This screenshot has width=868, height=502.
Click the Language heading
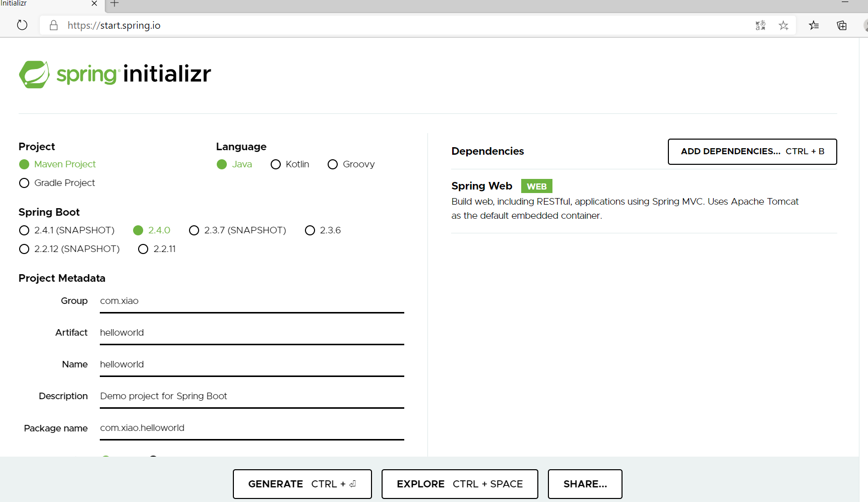click(x=241, y=147)
